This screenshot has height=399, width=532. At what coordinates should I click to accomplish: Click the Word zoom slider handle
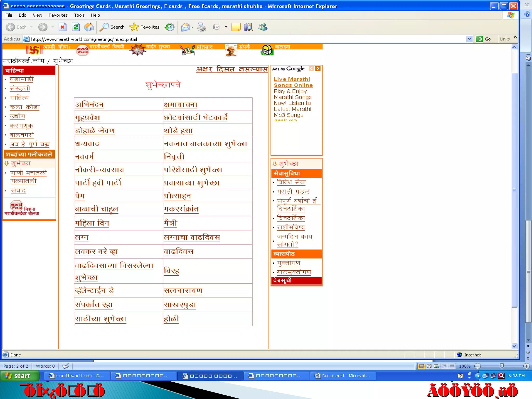click(502, 366)
